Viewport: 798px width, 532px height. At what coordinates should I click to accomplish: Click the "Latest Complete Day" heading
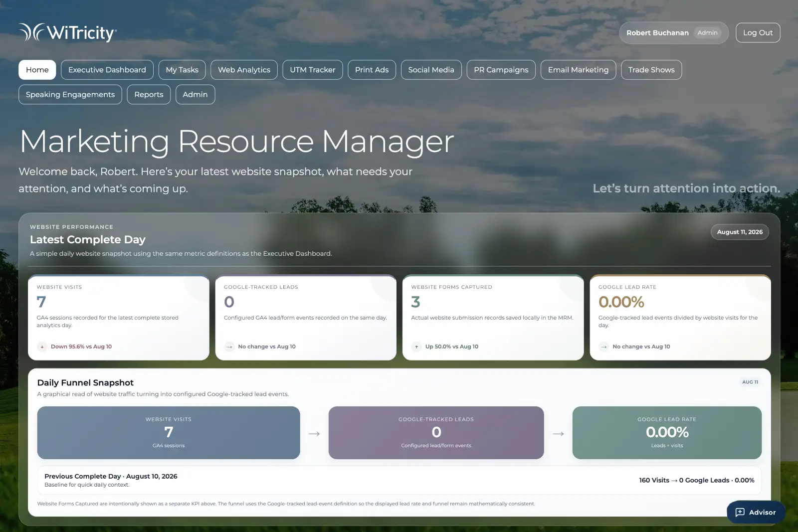pos(88,240)
